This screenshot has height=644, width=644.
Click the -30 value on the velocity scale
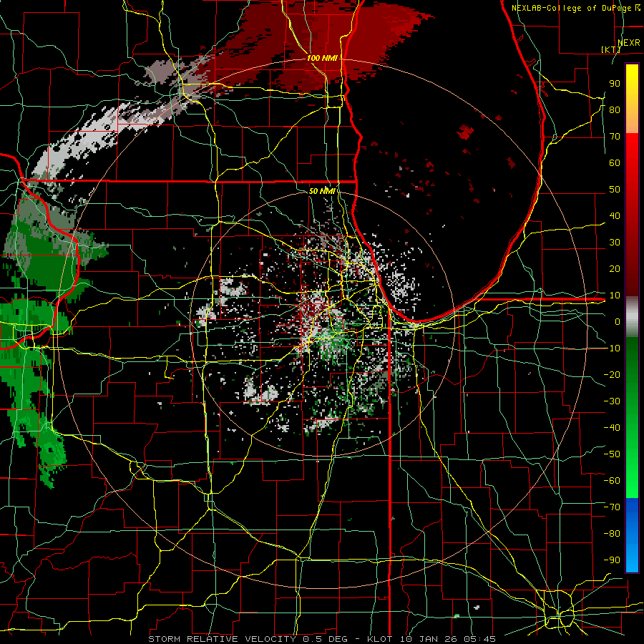pyautogui.click(x=612, y=401)
